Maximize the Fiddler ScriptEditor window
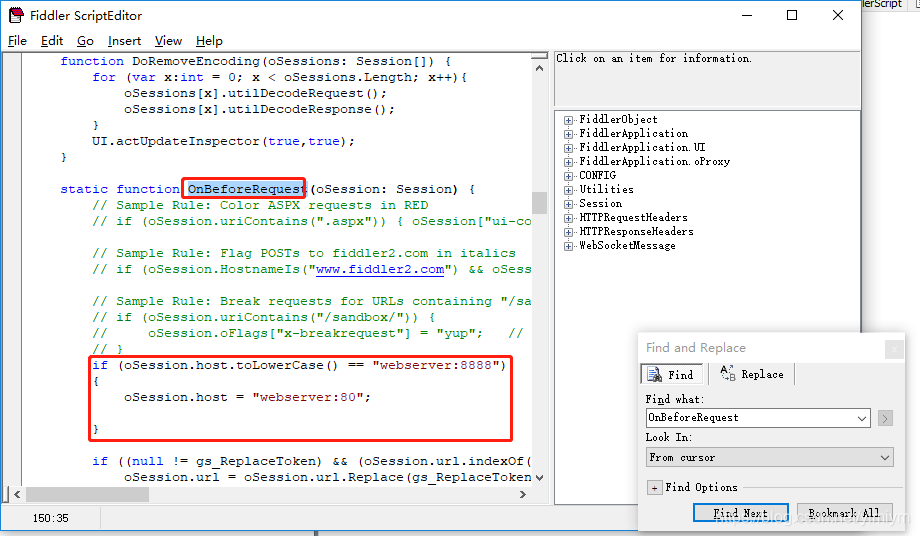 792,15
